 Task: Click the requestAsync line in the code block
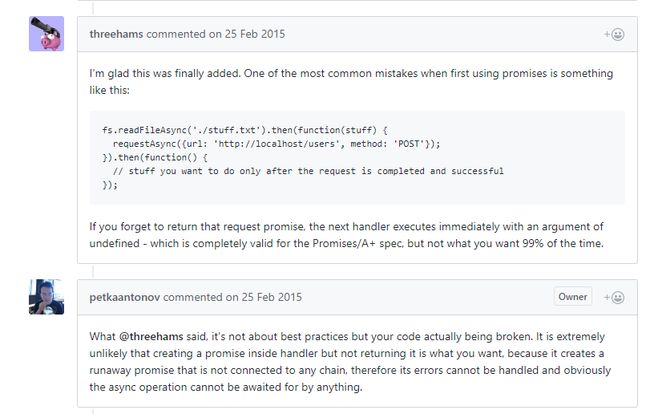(x=276, y=144)
